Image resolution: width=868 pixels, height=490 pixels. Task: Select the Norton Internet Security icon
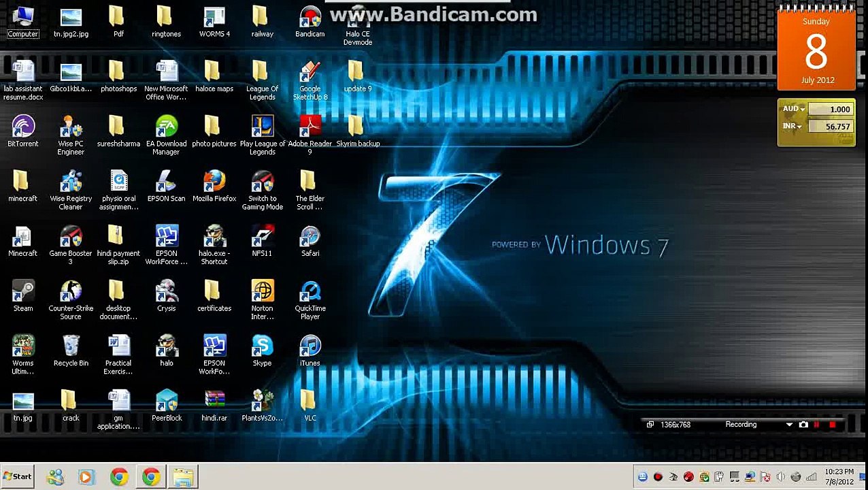[x=262, y=300]
